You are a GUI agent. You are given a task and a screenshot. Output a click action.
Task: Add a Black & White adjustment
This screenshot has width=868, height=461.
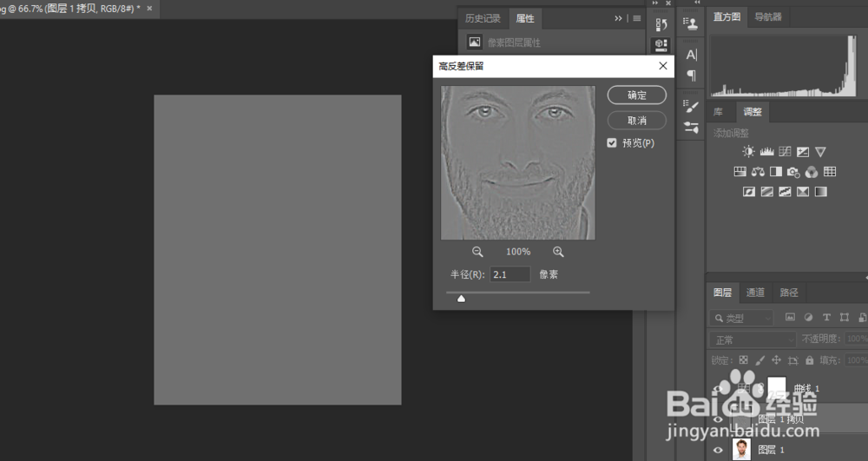(x=776, y=172)
